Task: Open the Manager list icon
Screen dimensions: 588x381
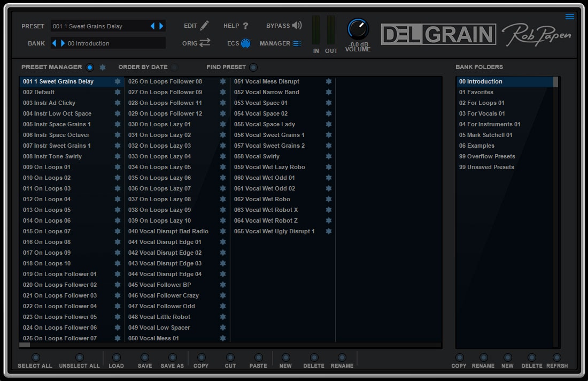Action: (297, 43)
